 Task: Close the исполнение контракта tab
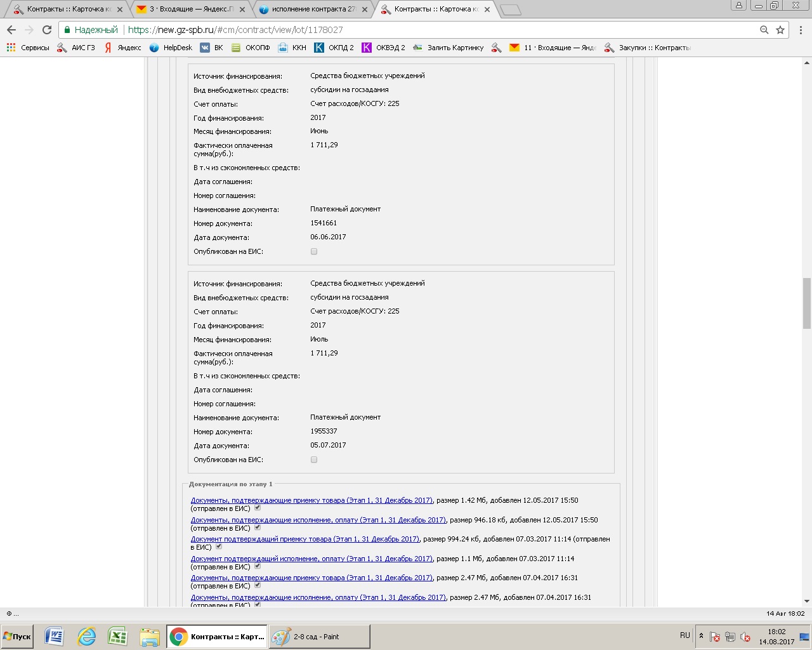(364, 10)
